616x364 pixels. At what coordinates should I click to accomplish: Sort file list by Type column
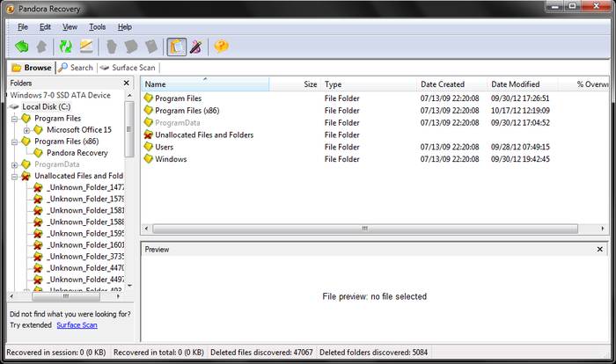369,84
